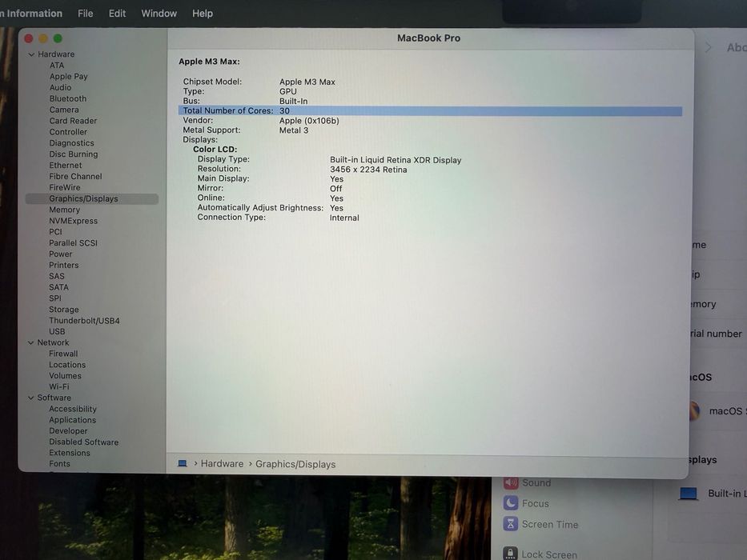Click the Sound icon in System Settings

[511, 482]
